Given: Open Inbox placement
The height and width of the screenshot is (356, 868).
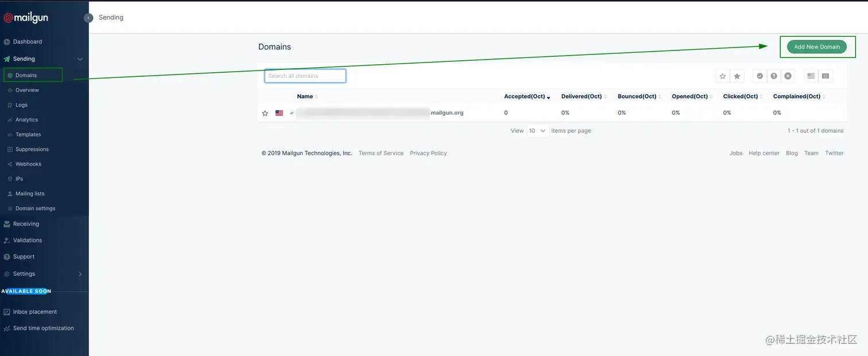Looking at the screenshot, I should [x=35, y=312].
